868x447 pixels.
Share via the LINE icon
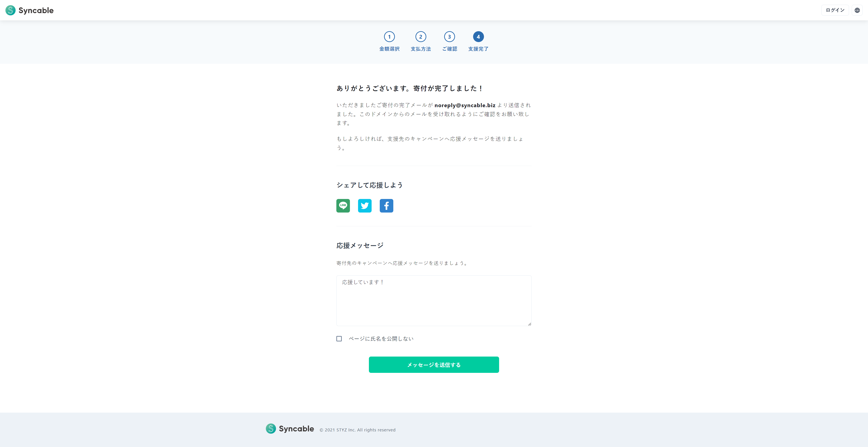[343, 206]
